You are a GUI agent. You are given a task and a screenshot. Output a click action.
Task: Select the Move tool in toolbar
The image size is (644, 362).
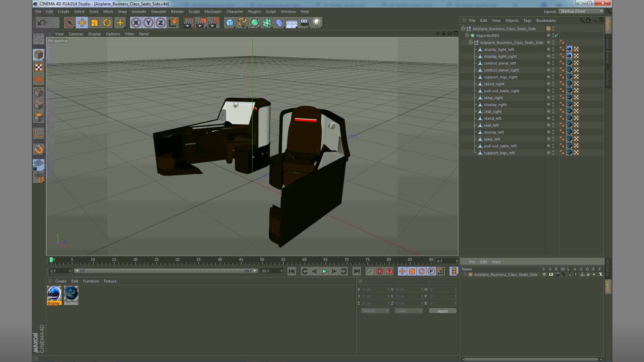pos(82,23)
